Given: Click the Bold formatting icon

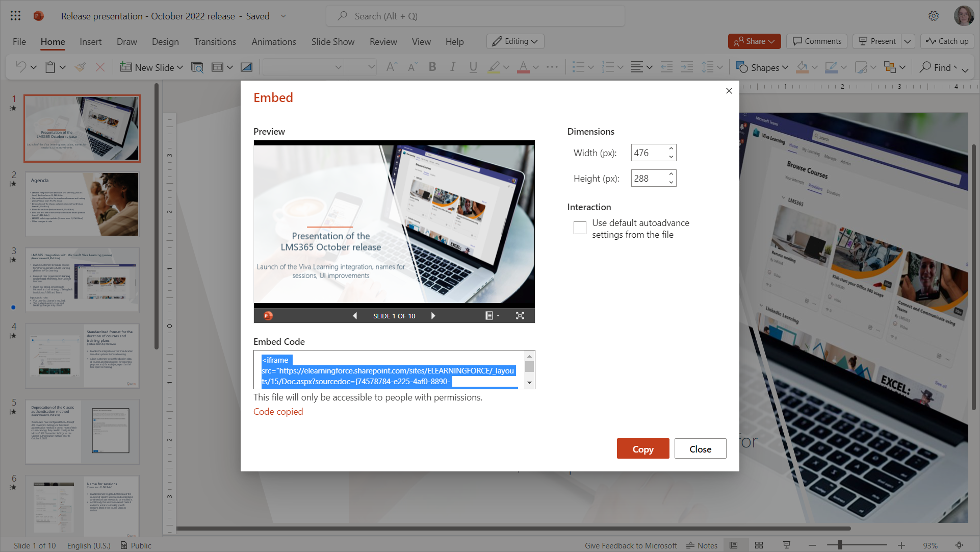Looking at the screenshot, I should (x=432, y=67).
